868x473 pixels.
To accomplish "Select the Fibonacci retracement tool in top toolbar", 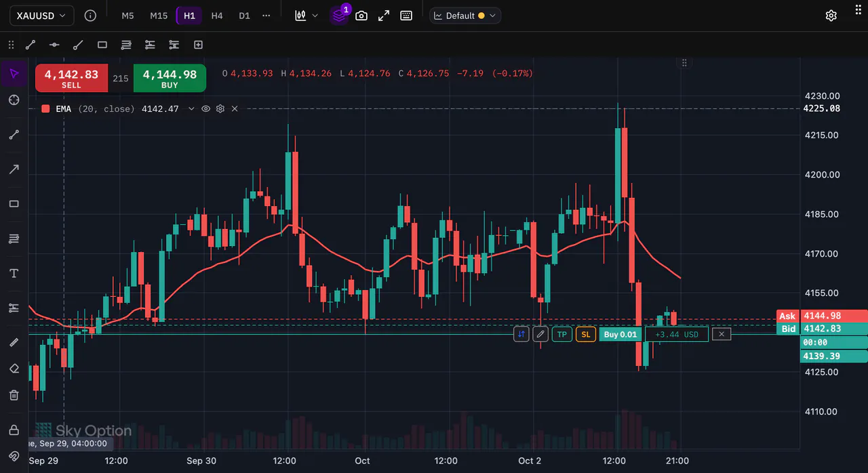I will pyautogui.click(x=126, y=45).
